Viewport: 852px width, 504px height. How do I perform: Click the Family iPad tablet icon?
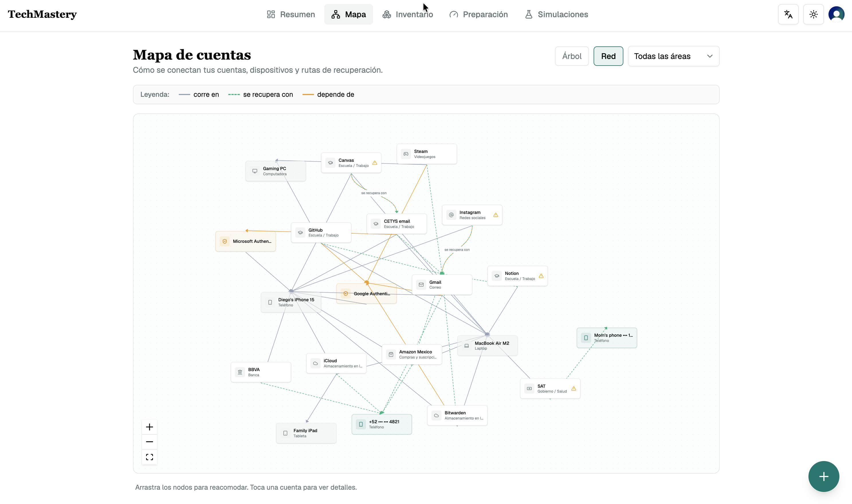[x=285, y=433]
